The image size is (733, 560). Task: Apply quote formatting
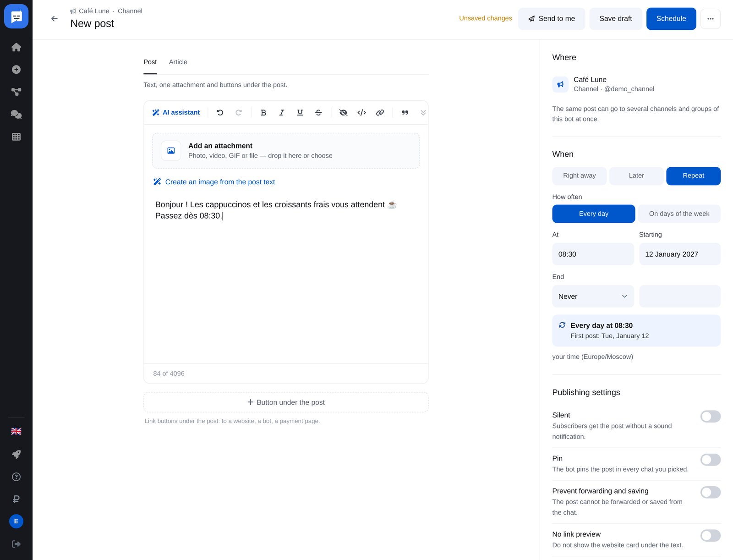[405, 112]
